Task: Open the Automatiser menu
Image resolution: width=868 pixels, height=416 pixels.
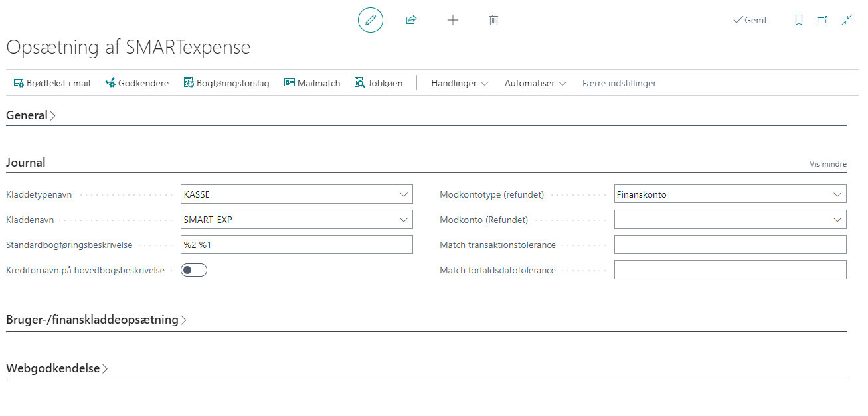Action: 535,83
